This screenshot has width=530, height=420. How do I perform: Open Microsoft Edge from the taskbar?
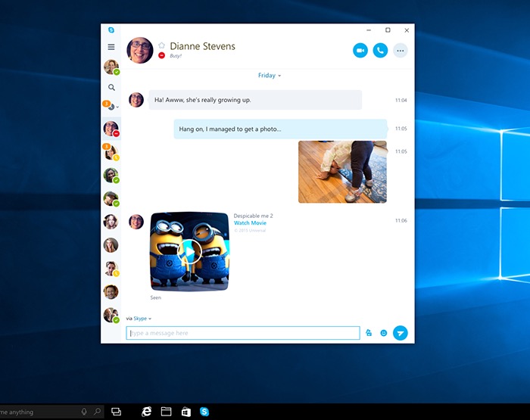[x=147, y=412]
